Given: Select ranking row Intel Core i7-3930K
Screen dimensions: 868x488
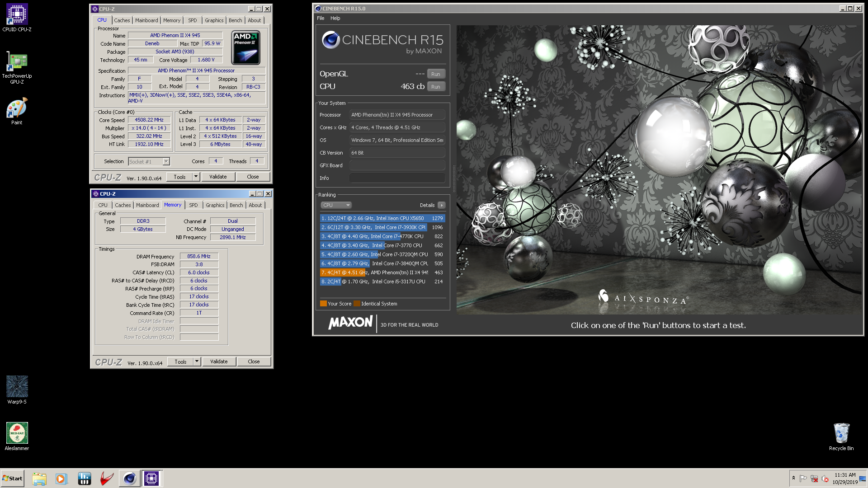Looking at the screenshot, I should [382, 227].
